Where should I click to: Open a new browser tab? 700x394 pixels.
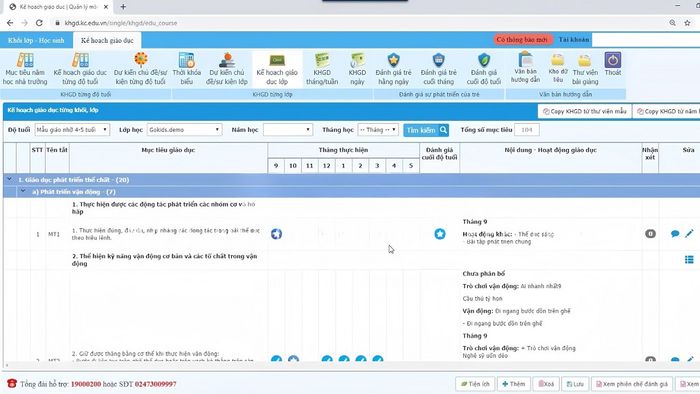[x=123, y=7]
